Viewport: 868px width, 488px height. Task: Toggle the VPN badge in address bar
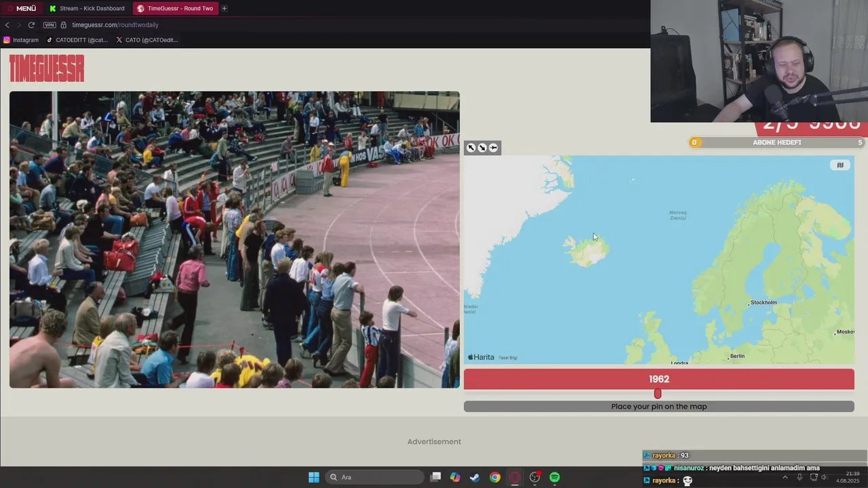click(50, 25)
